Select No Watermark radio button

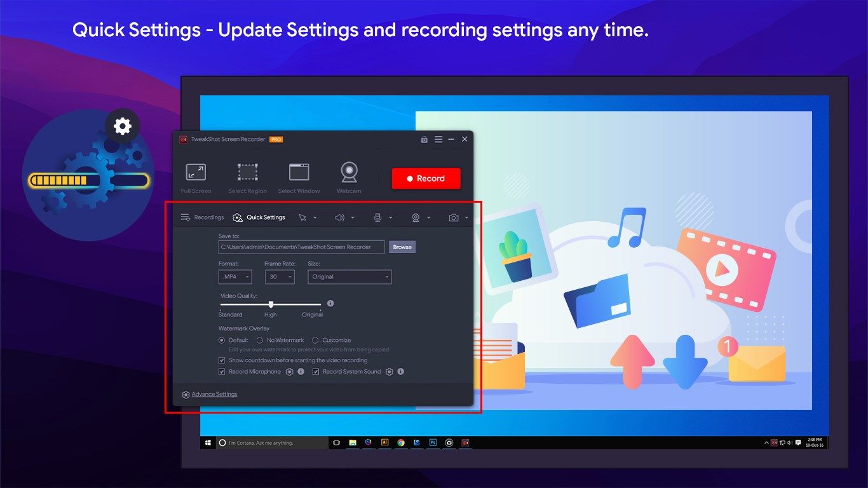click(x=260, y=340)
